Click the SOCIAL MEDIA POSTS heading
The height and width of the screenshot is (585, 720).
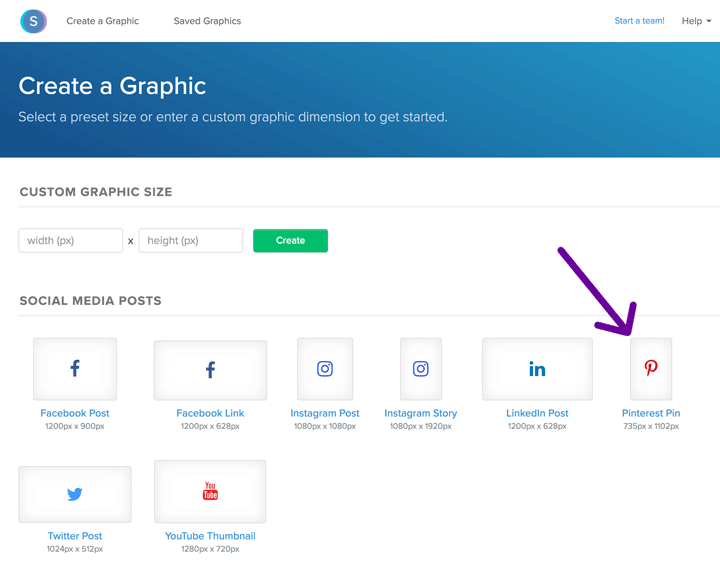[x=90, y=301]
